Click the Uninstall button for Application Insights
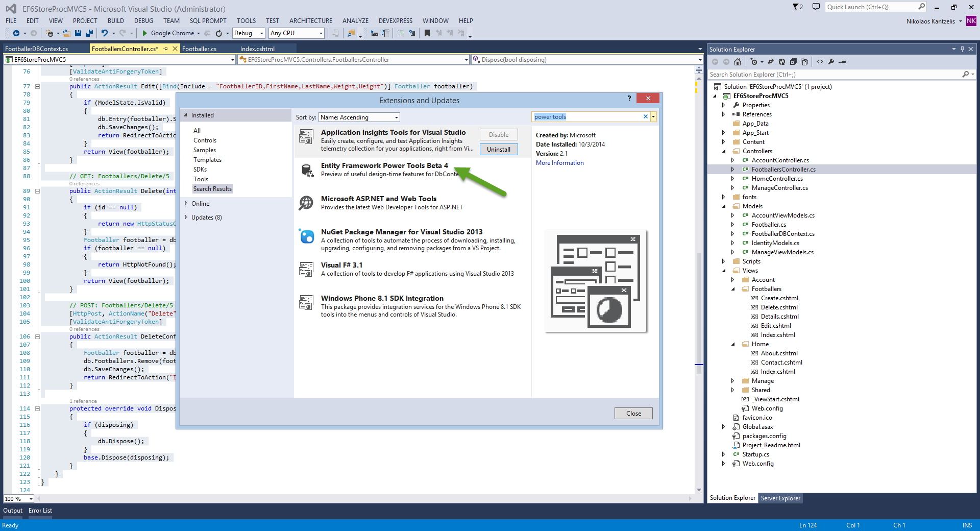 (x=499, y=150)
